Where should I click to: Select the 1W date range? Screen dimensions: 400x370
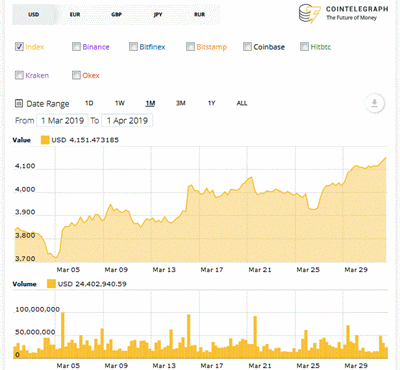pyautogui.click(x=120, y=103)
